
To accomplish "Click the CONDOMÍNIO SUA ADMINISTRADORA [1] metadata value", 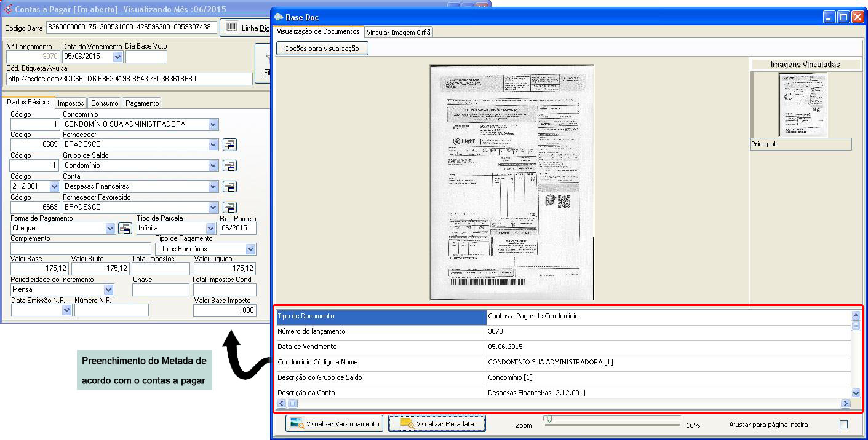I will tap(551, 363).
